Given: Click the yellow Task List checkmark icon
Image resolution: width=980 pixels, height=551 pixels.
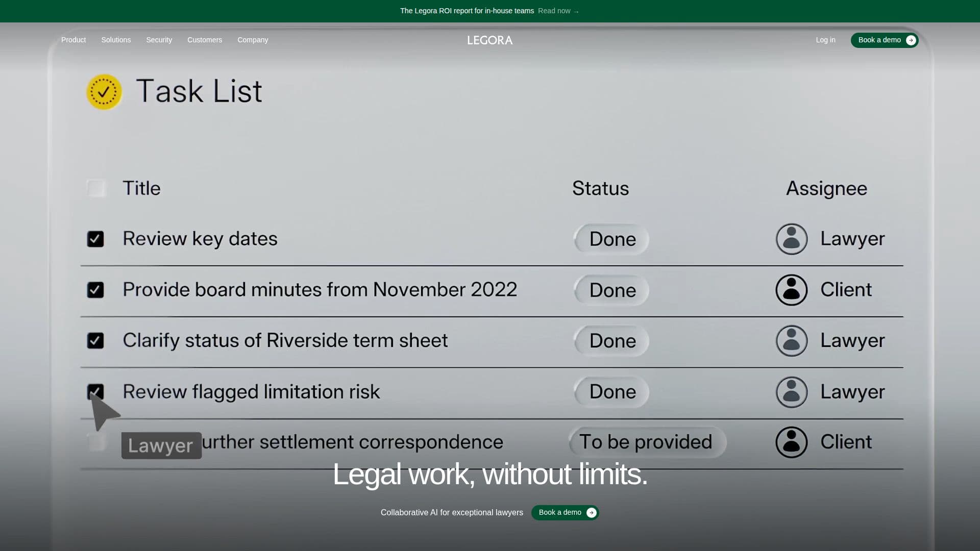Looking at the screenshot, I should 104,92.
